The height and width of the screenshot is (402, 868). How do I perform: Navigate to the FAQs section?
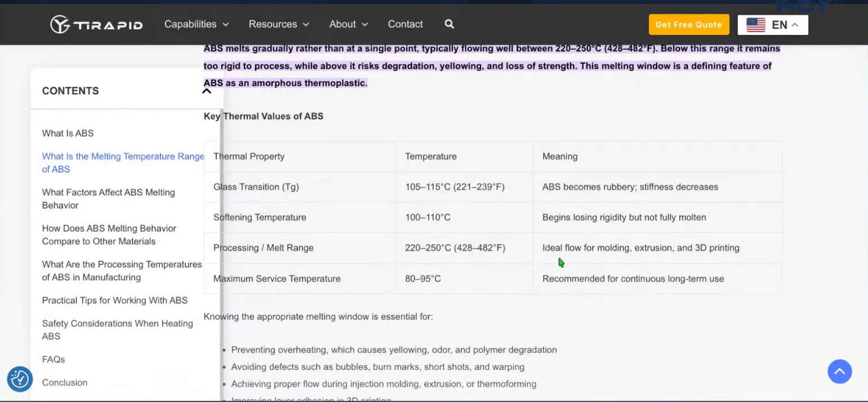pyautogui.click(x=54, y=359)
